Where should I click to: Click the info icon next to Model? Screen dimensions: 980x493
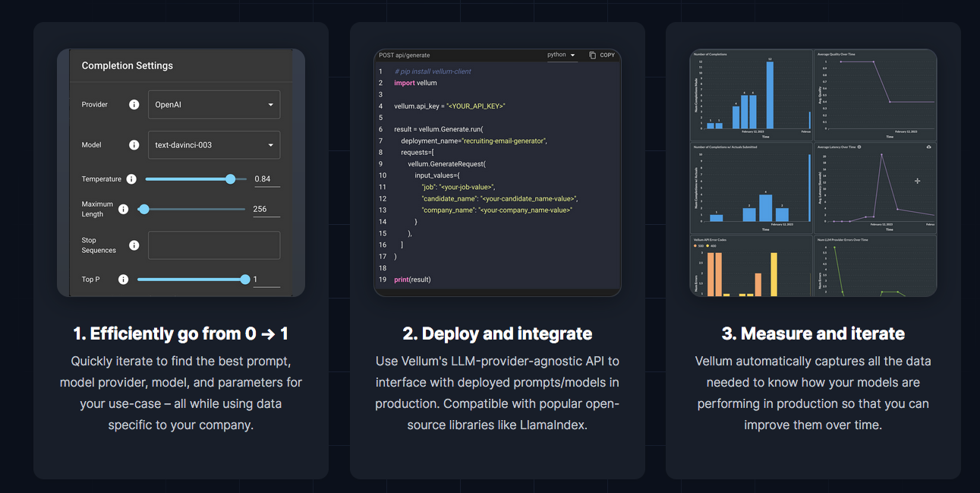pyautogui.click(x=134, y=145)
